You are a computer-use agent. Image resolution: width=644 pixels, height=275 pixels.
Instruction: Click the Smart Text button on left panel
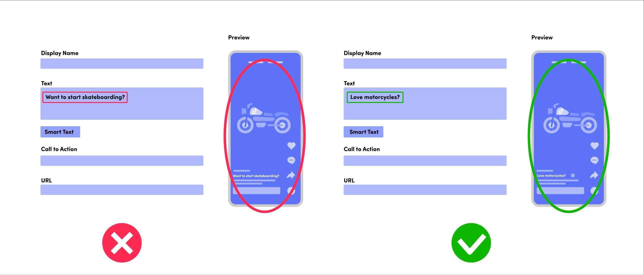click(59, 131)
